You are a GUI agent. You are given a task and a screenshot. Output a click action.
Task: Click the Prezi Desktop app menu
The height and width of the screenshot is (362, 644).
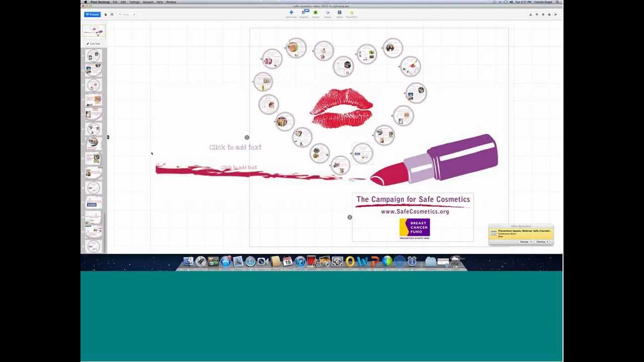[100, 2]
